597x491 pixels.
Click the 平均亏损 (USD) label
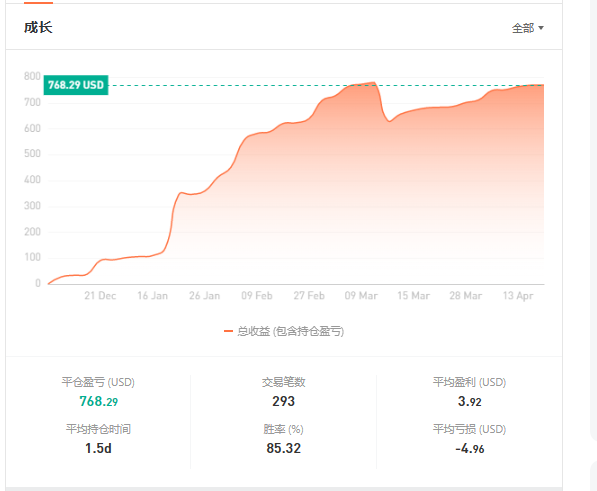469,429
